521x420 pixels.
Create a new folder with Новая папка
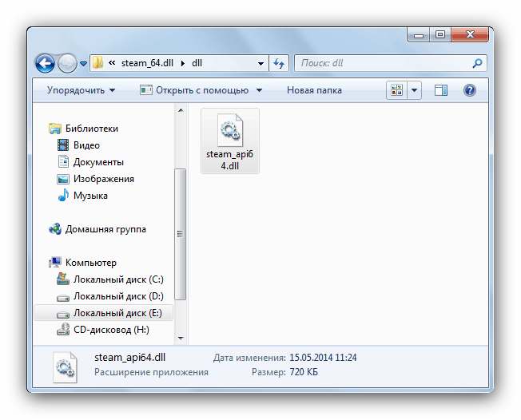tap(314, 90)
